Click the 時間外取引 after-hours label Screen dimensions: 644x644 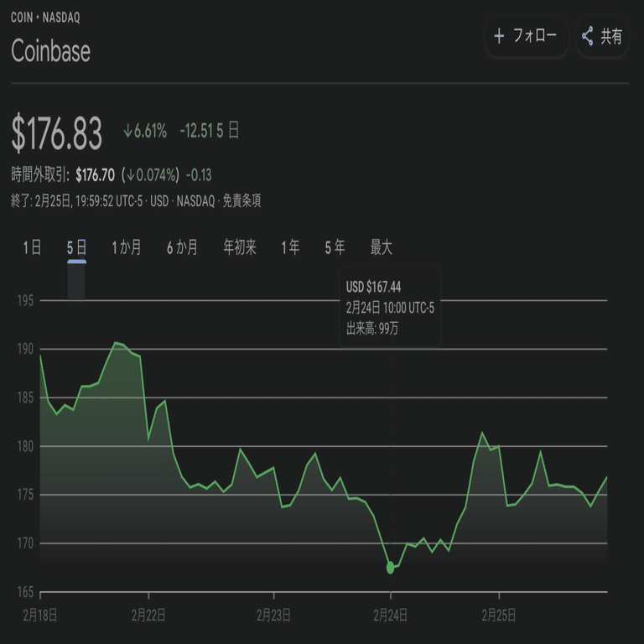(40, 175)
